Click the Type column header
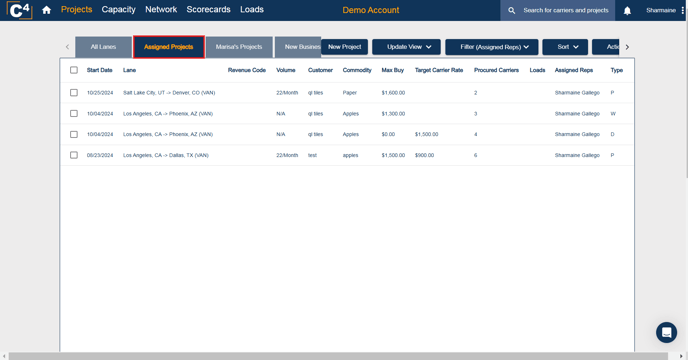688x360 pixels. click(x=616, y=70)
